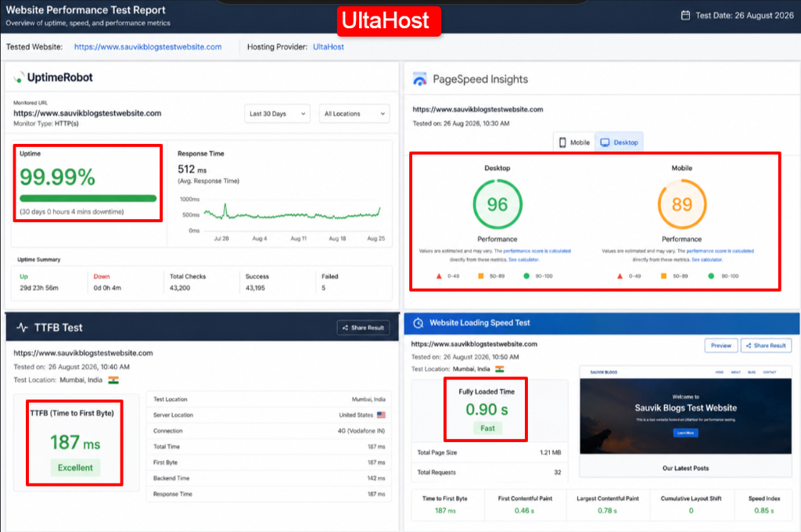Click the 0.90 s Fully Loaded Time value
This screenshot has height=532, width=801.
tap(487, 409)
